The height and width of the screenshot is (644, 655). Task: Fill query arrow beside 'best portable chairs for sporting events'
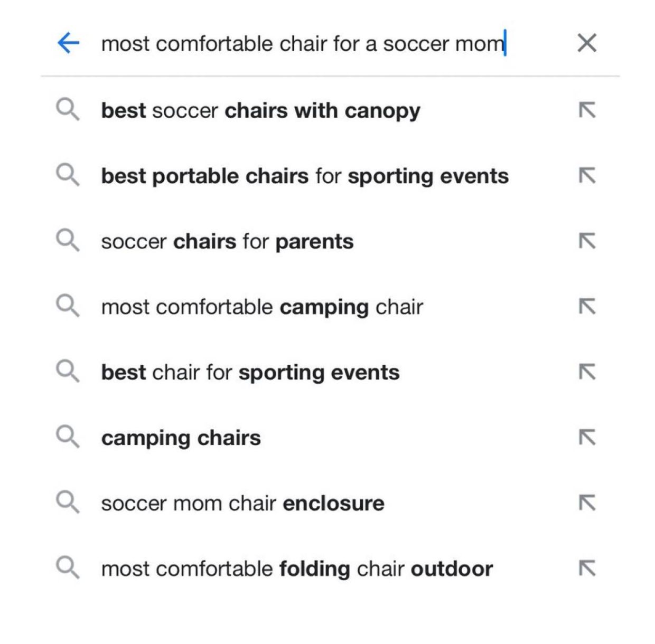point(587,176)
